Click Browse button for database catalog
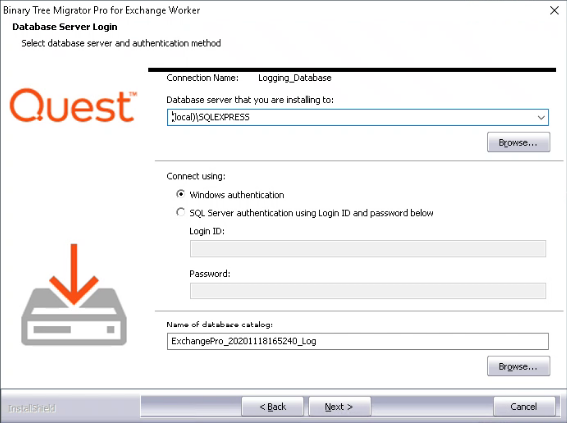The image size is (567, 423). pyautogui.click(x=519, y=366)
